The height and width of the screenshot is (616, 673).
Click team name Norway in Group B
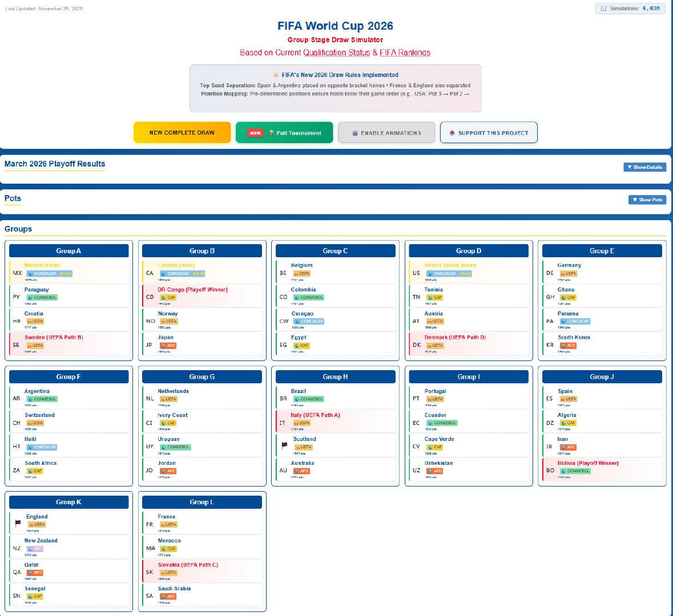coord(167,314)
